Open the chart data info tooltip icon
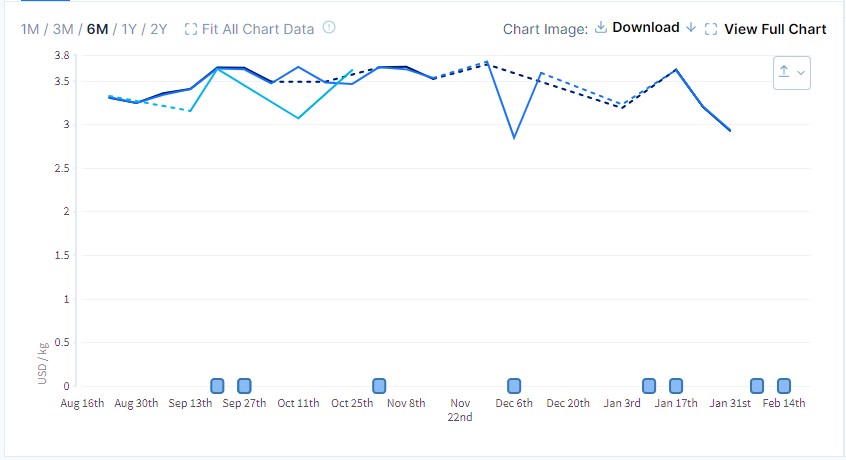This screenshot has width=846, height=460. (329, 28)
